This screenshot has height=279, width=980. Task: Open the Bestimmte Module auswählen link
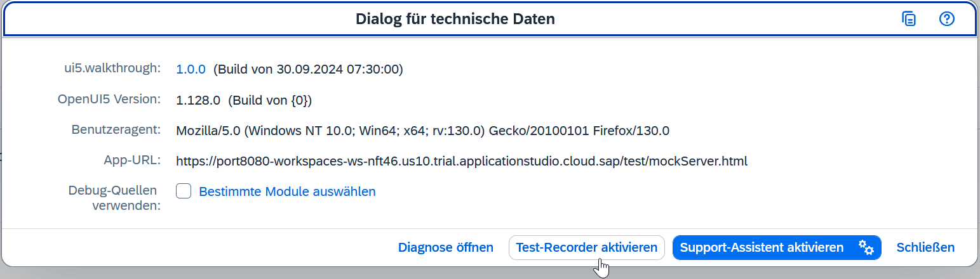(x=287, y=191)
